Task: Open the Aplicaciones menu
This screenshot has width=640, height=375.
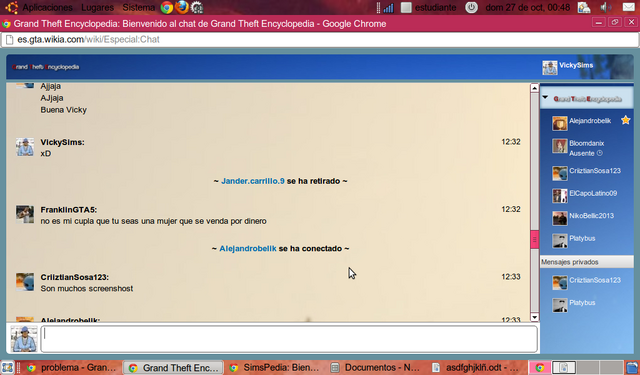Action: coord(47,7)
